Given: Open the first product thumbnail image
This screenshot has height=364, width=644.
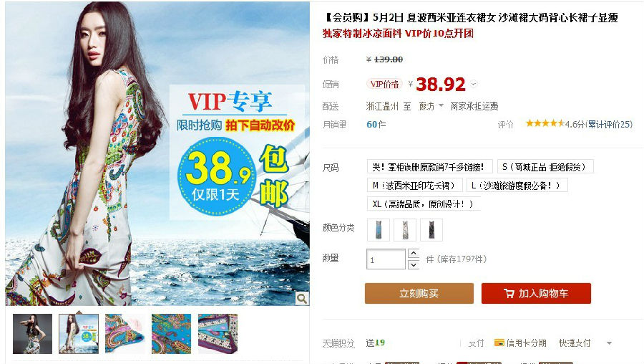Looking at the screenshot, I should pos(32,334).
